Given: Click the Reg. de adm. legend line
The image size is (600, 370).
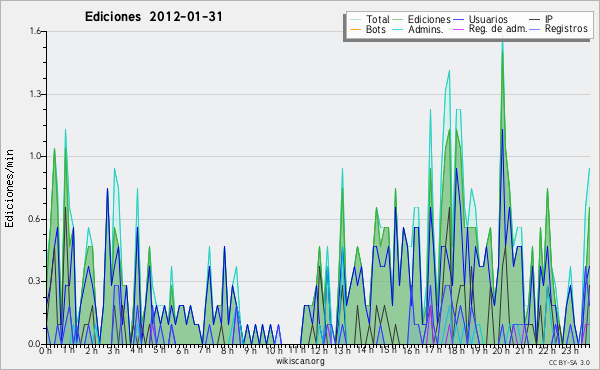Looking at the screenshot, I should [458, 29].
